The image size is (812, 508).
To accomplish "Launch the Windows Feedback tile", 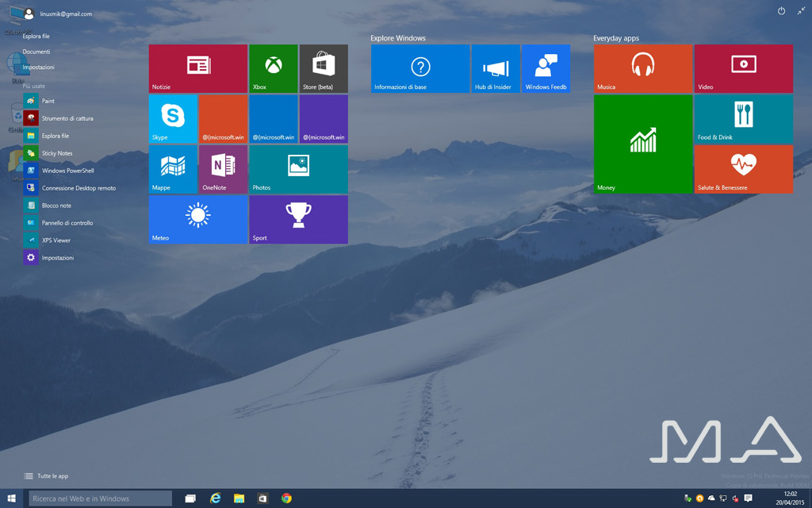I will pyautogui.click(x=546, y=68).
